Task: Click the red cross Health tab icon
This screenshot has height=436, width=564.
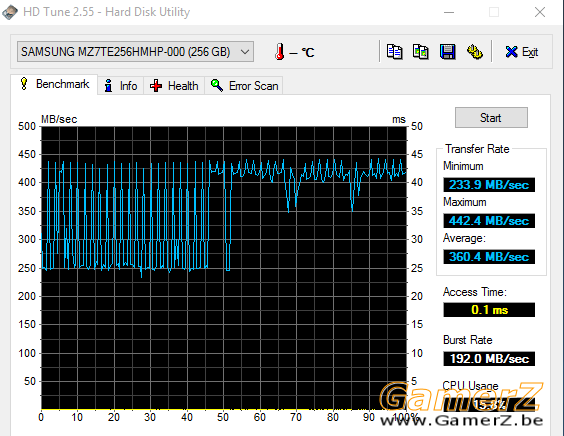Action: (x=156, y=86)
